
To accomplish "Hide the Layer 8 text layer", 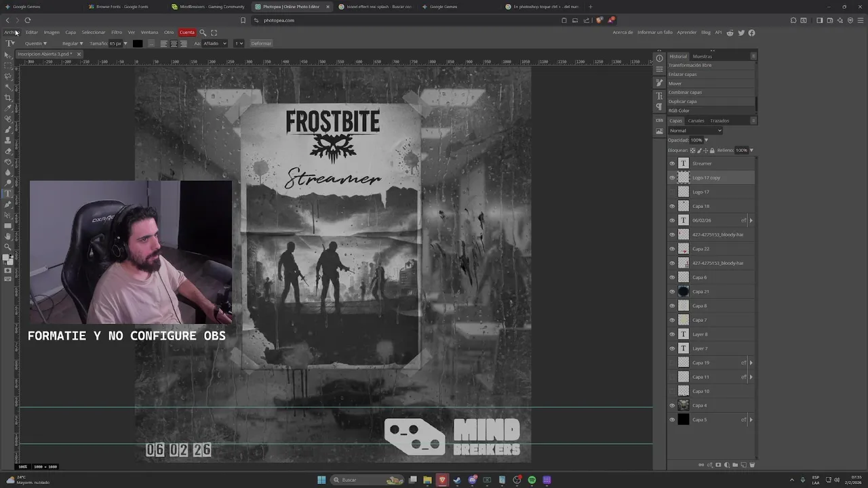I will point(672,334).
